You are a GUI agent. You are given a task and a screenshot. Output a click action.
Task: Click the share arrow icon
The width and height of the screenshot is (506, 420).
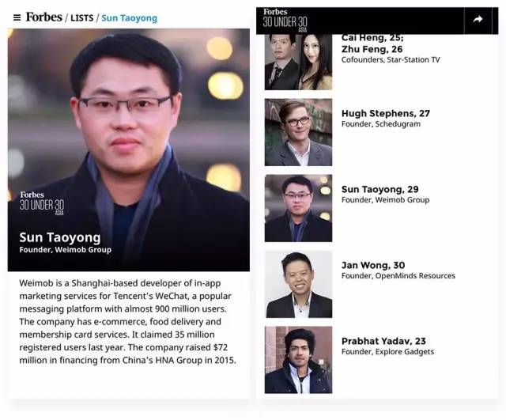coord(478,19)
